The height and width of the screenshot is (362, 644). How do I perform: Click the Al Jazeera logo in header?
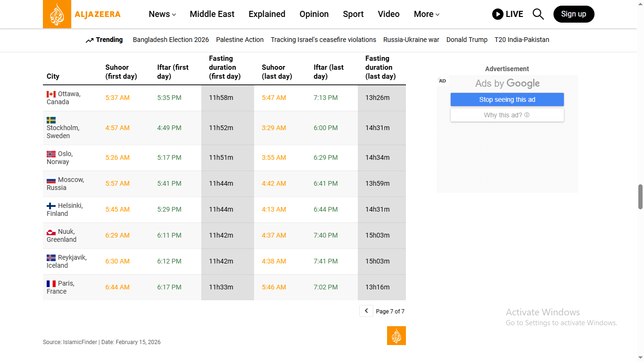82,14
